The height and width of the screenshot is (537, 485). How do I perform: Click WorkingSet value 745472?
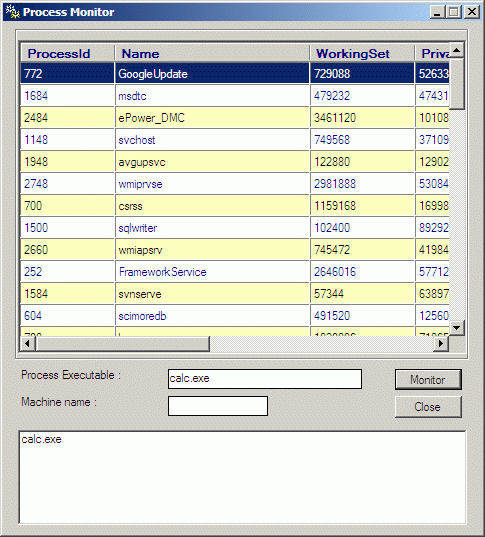point(362,250)
